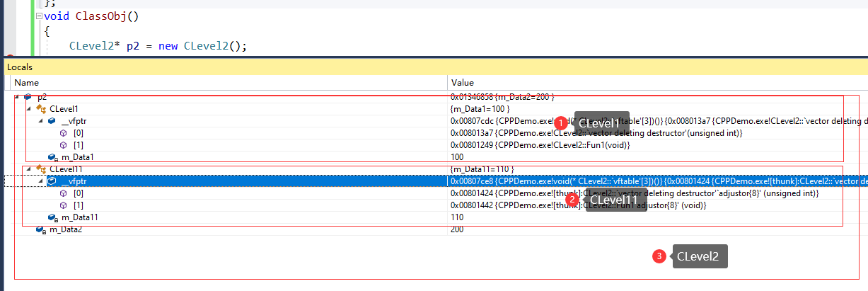
Task: Select the CLevel11 row name
Action: [66, 169]
